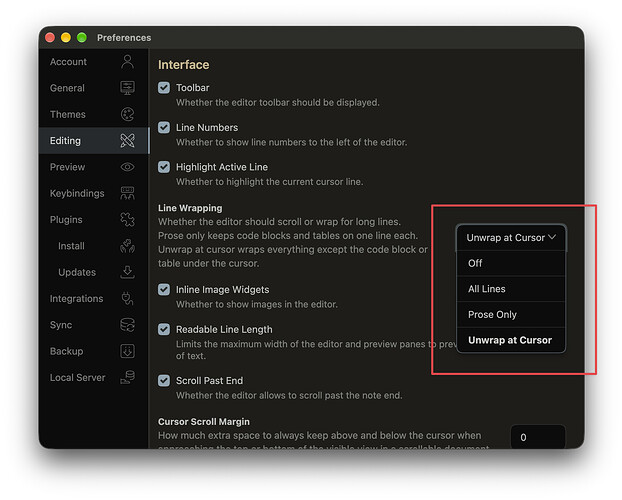Click the General monitor sliders icon
This screenshot has width=622, height=500.
coord(127,88)
